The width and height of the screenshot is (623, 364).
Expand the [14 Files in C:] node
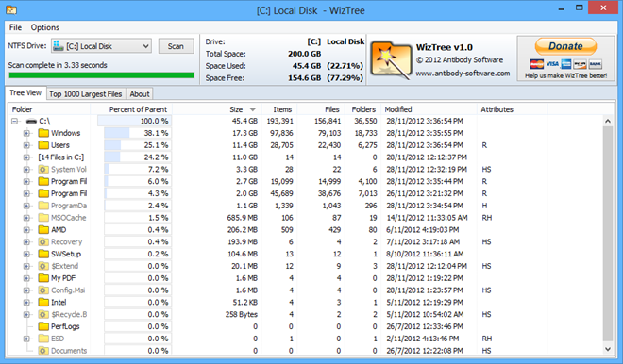26,157
